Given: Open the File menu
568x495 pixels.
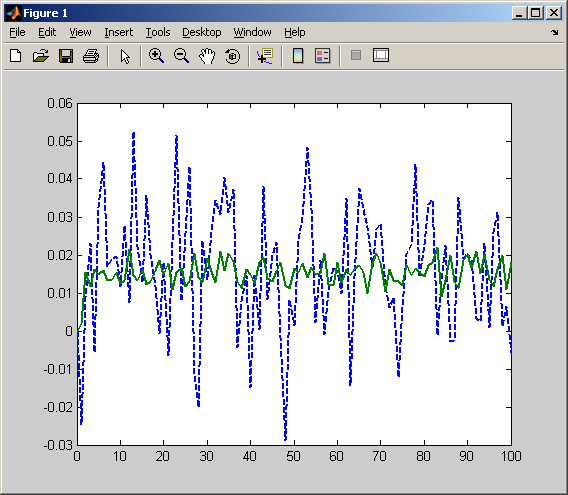Looking at the screenshot, I should [17, 32].
